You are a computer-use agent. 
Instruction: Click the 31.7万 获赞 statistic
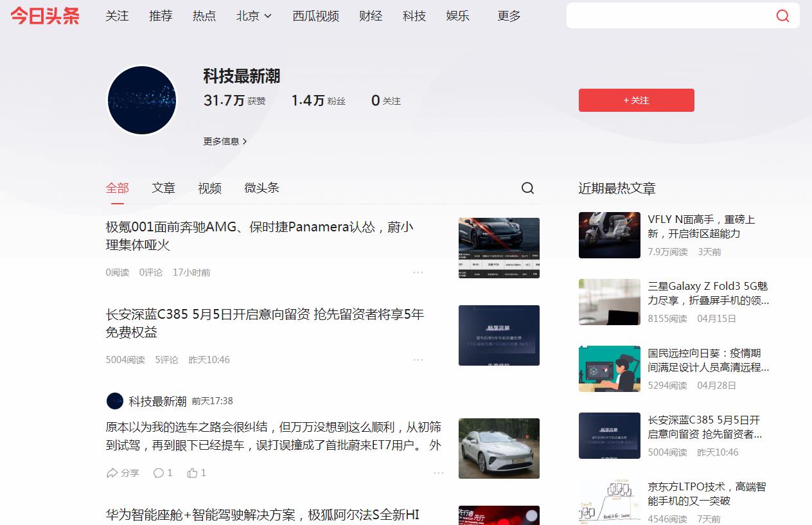(x=234, y=101)
